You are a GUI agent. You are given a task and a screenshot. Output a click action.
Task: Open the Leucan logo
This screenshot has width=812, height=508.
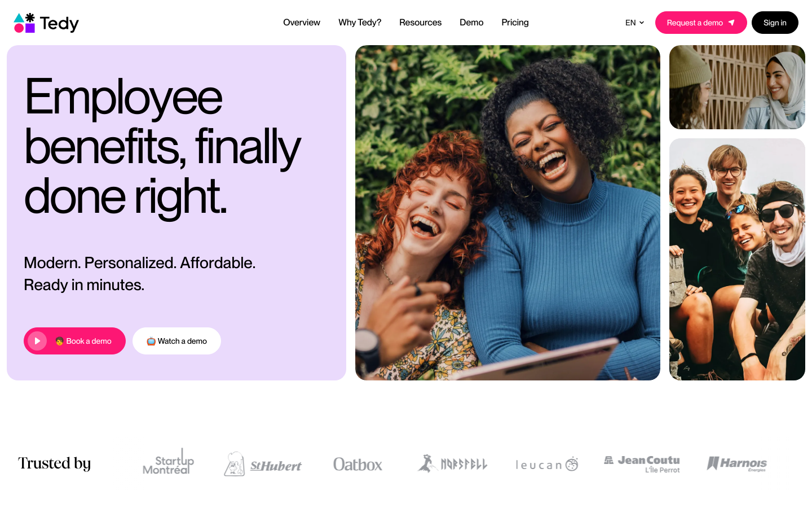coord(547,464)
